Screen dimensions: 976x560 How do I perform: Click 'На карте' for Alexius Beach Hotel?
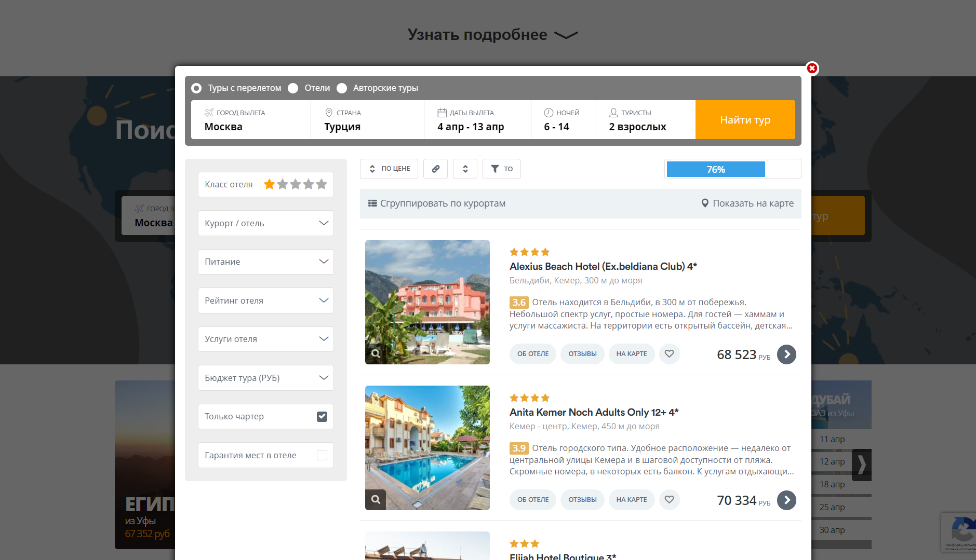pyautogui.click(x=632, y=354)
